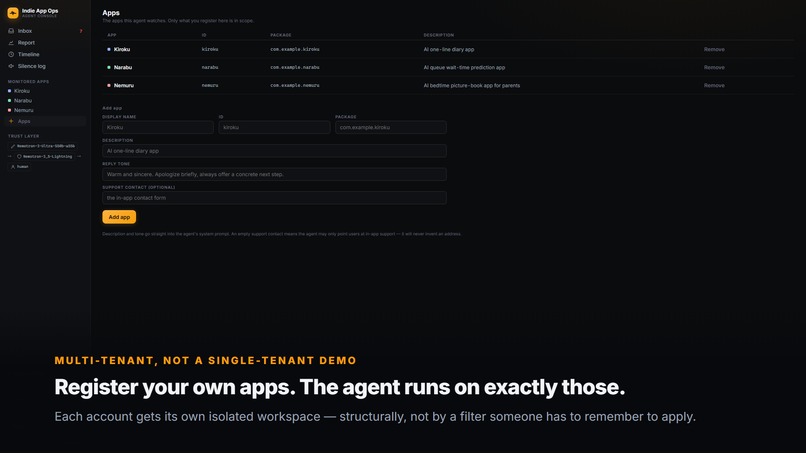
Task: Click the Indie App Ops logo icon
Action: pyautogui.click(x=13, y=13)
